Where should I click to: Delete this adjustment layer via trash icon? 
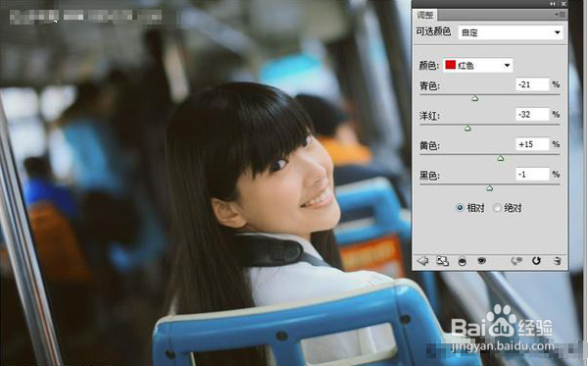[x=557, y=261]
